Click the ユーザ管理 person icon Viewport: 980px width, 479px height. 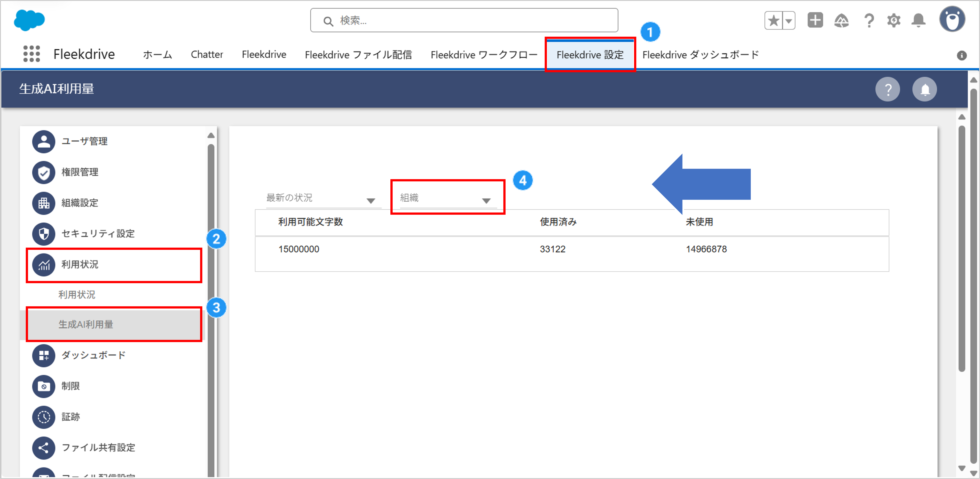point(44,142)
